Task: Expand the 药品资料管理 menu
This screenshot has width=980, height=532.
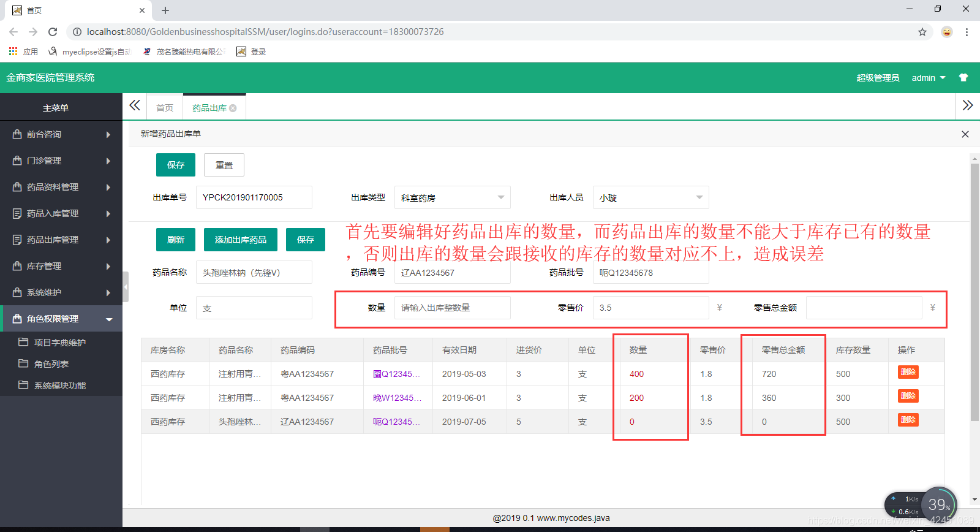Action: click(x=108, y=187)
